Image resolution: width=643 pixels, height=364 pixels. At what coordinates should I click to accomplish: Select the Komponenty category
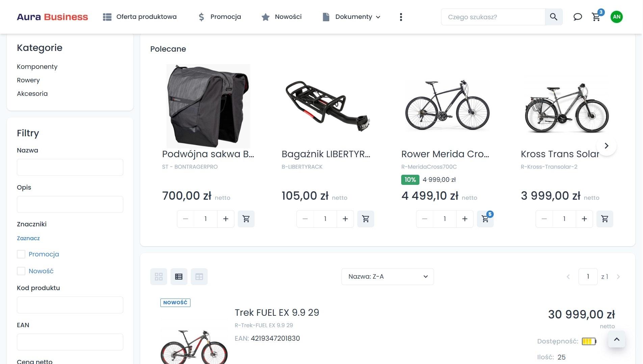(x=37, y=66)
